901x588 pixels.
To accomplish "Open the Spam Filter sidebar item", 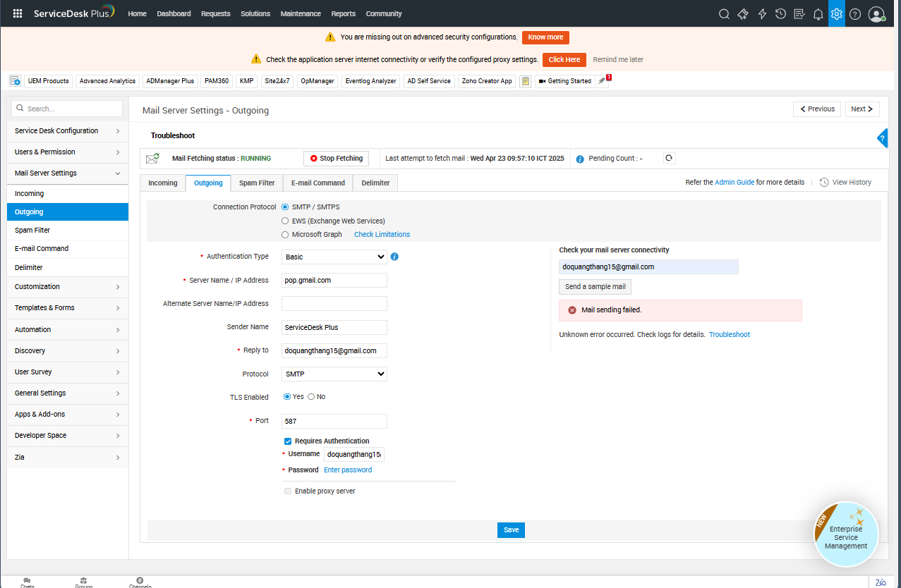I will coord(68,231).
